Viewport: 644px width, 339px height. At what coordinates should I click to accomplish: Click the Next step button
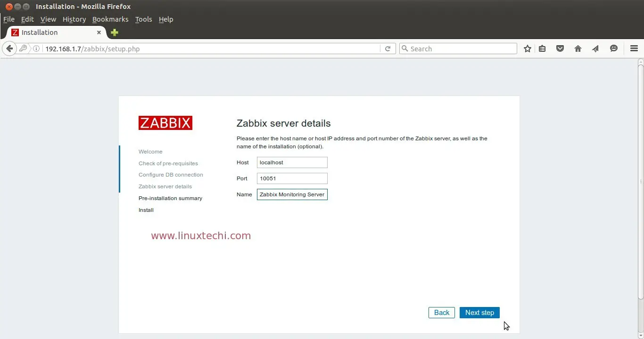click(x=479, y=313)
